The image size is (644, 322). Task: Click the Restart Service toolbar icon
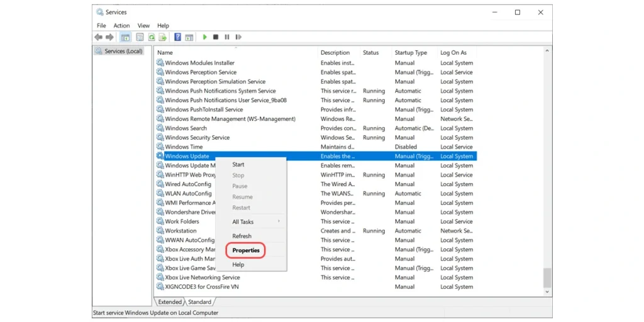point(238,37)
